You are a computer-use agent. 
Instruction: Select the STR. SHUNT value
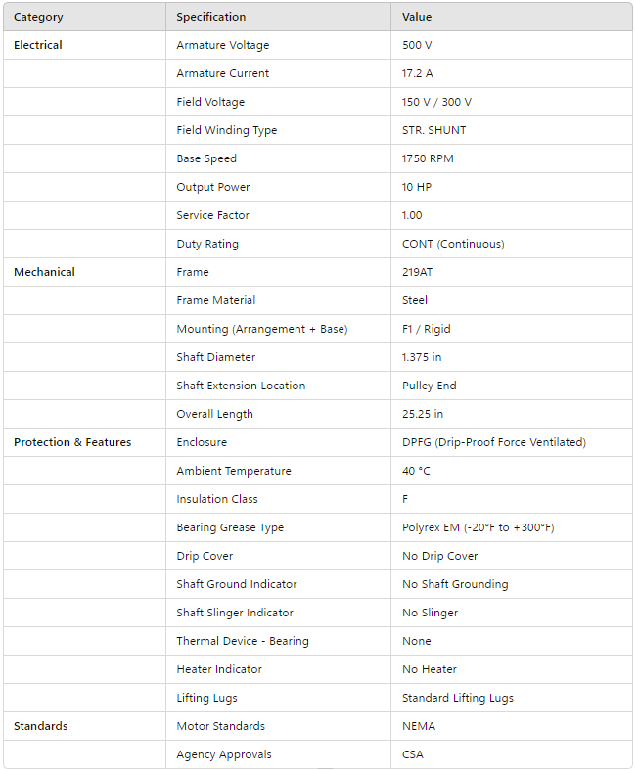pyautogui.click(x=434, y=130)
